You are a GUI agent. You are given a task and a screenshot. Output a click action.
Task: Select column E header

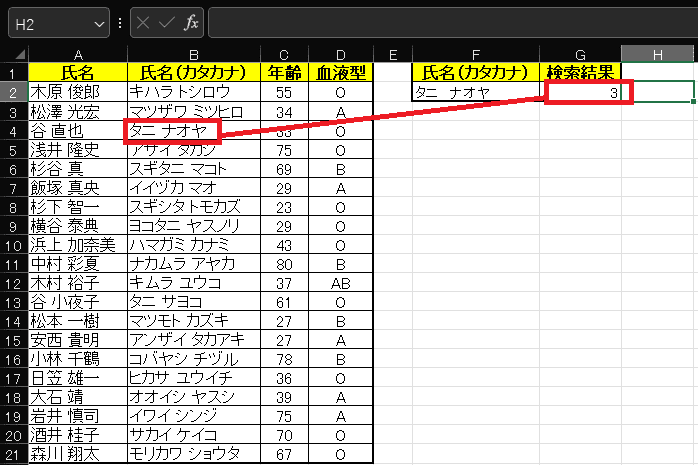pos(392,53)
